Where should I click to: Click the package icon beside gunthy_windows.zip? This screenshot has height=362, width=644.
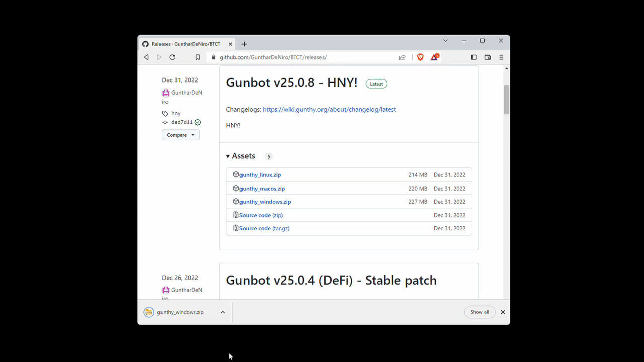(x=236, y=202)
